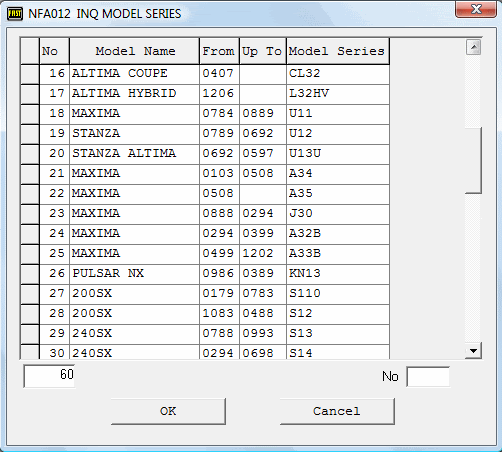Select the PULSAR NX model name
This screenshot has height=452, width=502.
(x=134, y=274)
